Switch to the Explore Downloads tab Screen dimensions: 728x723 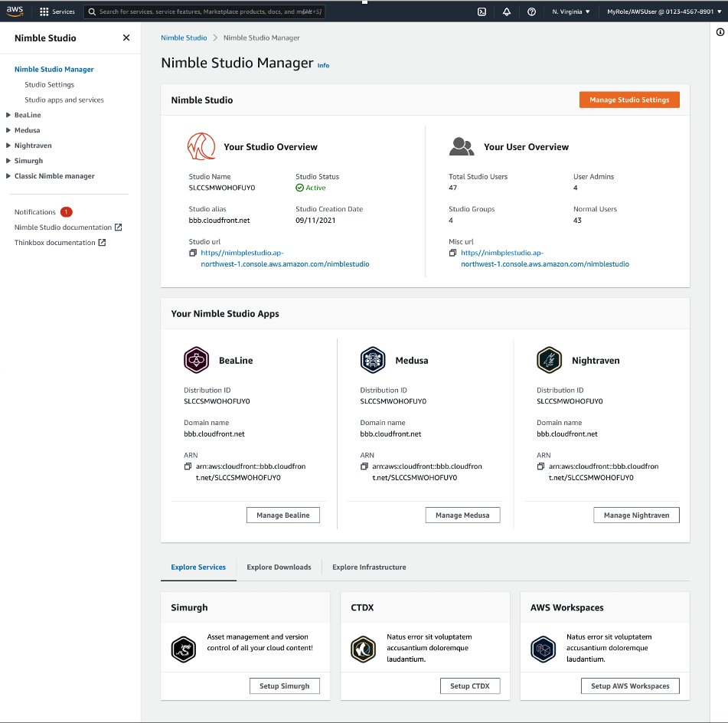click(279, 568)
